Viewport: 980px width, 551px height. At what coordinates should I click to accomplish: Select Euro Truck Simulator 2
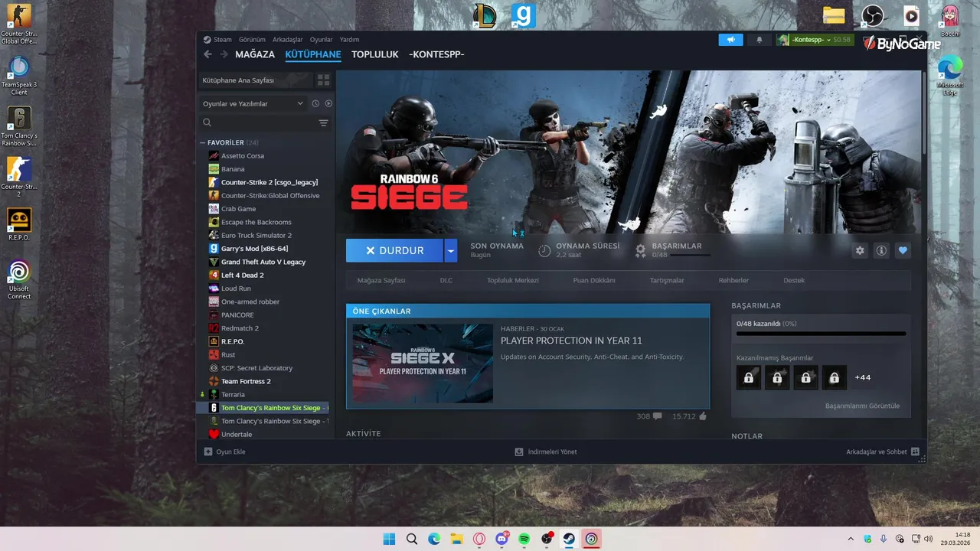pyautogui.click(x=256, y=235)
